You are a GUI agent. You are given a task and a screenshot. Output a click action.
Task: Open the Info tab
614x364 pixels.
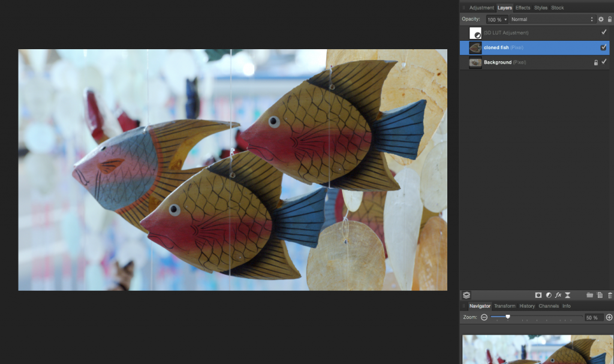click(567, 306)
